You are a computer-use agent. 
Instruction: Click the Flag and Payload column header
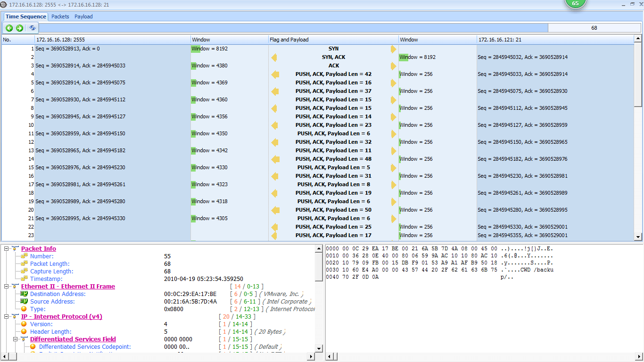pos(333,40)
